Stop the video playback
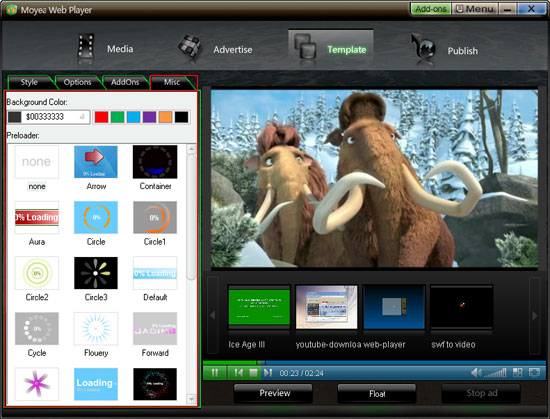550x419 pixels. [253, 373]
